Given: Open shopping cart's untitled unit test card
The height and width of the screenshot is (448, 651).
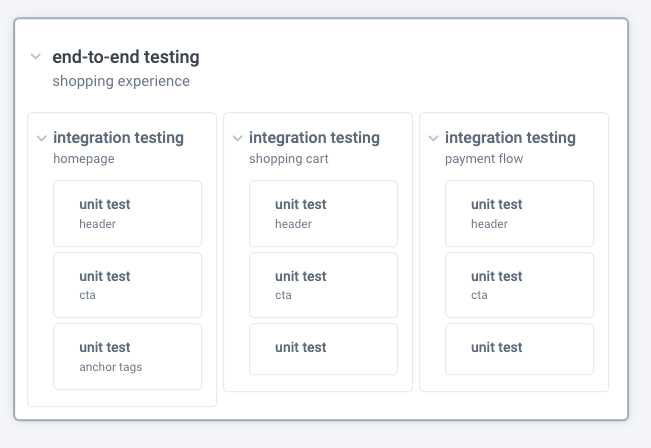Looking at the screenshot, I should coord(323,349).
